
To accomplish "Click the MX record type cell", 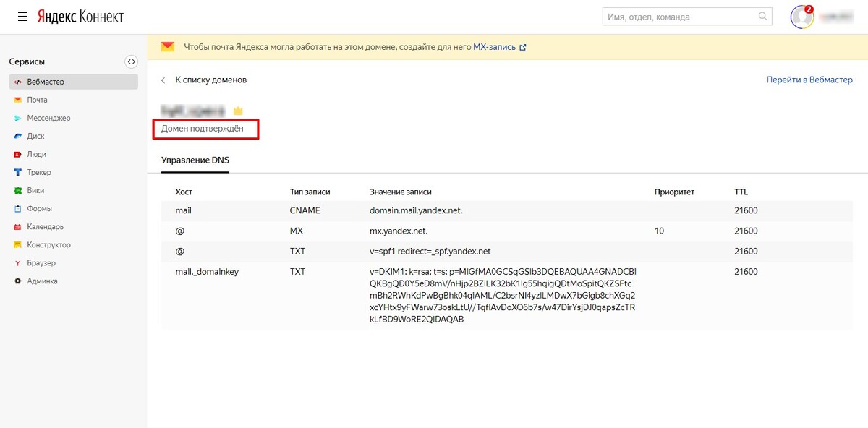I will pos(298,231).
